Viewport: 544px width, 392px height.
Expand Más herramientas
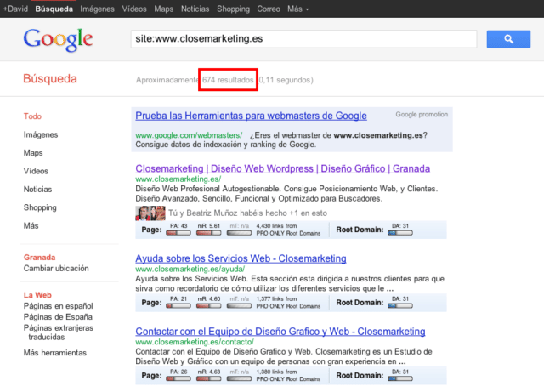point(55,353)
